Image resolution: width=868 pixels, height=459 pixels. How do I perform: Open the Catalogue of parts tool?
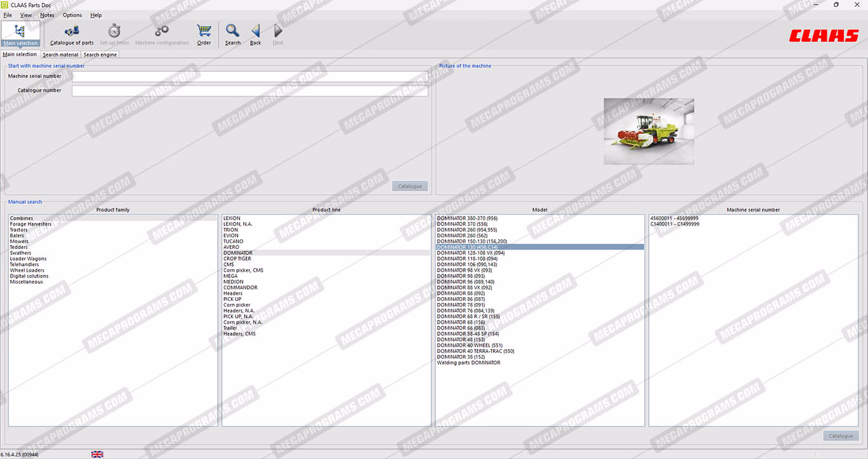72,34
